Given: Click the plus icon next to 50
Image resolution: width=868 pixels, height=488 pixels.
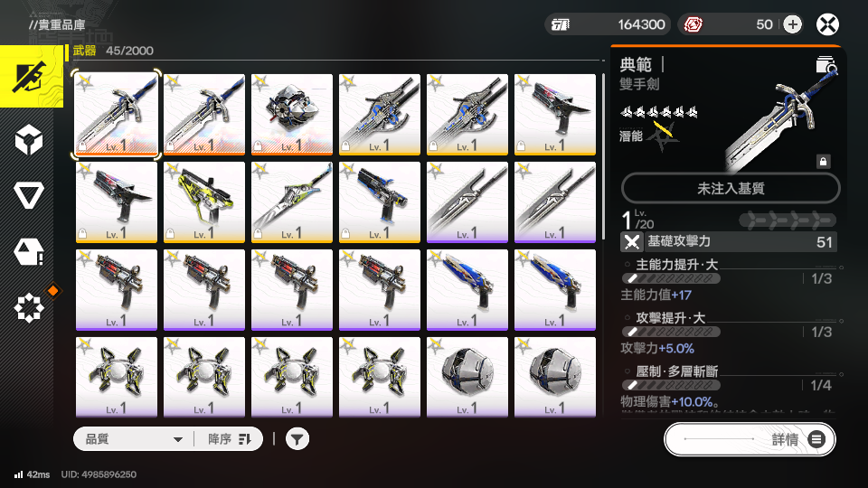Looking at the screenshot, I should (792, 24).
